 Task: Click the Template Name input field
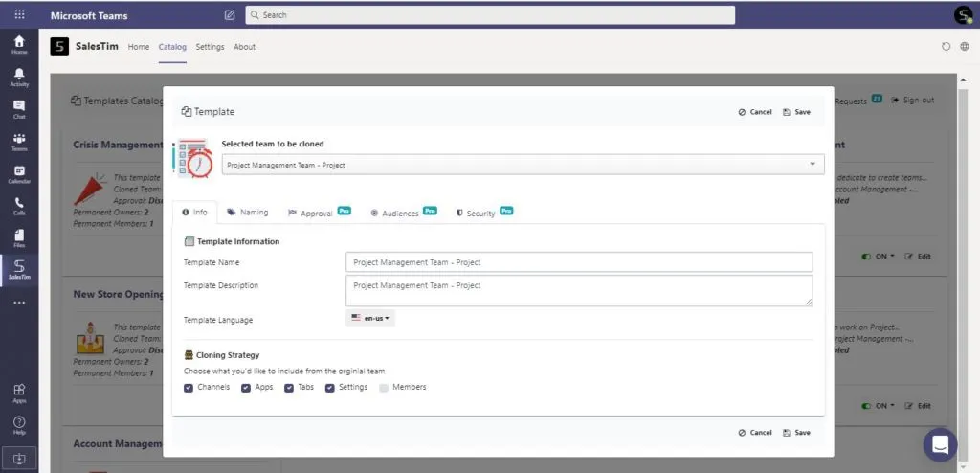click(x=579, y=262)
